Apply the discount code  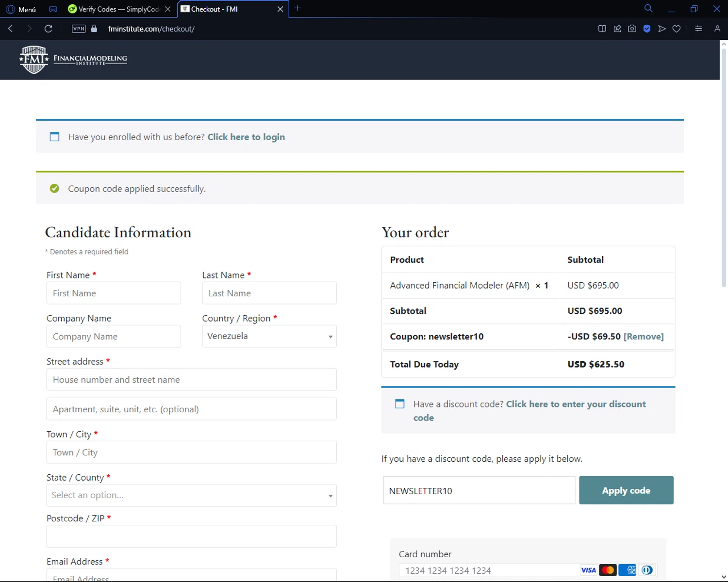(x=626, y=490)
